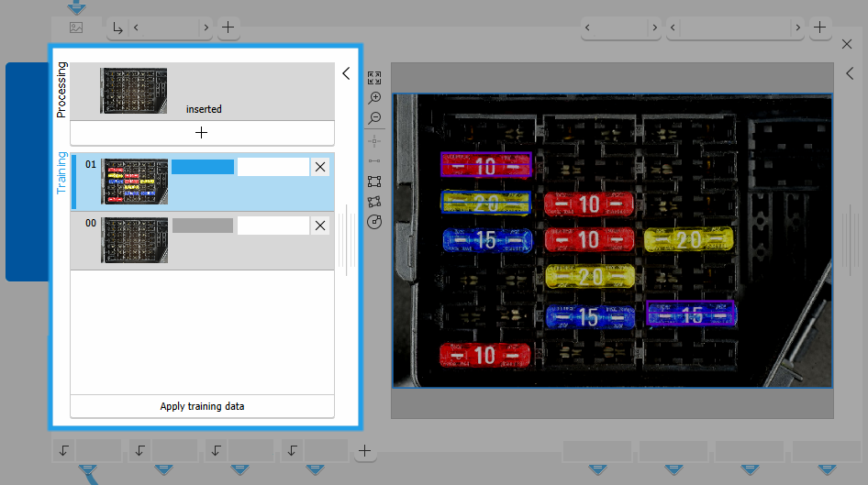Click the blue class color bar of image 01
The width and height of the screenshot is (868, 485).
tap(203, 167)
